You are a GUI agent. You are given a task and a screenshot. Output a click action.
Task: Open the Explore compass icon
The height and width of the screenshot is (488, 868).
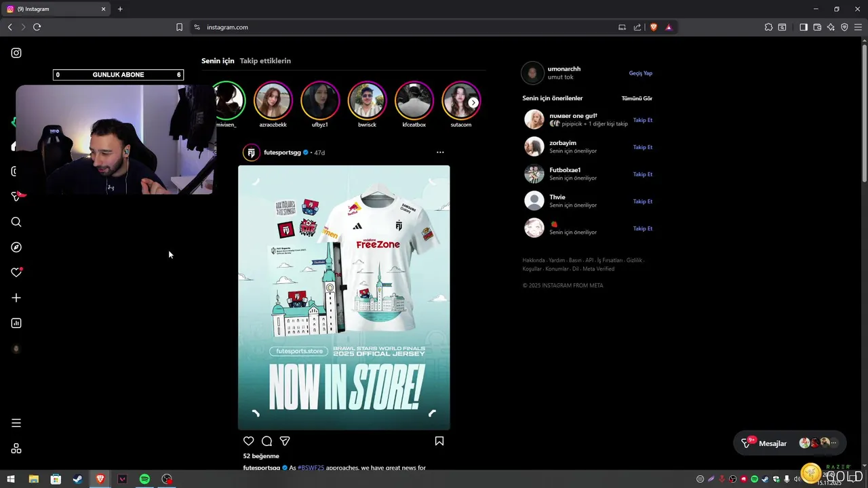click(x=16, y=247)
